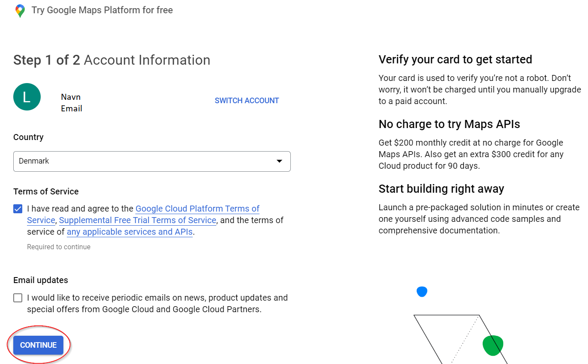
Task: Click the 'Email' account text
Action: pyautogui.click(x=72, y=109)
